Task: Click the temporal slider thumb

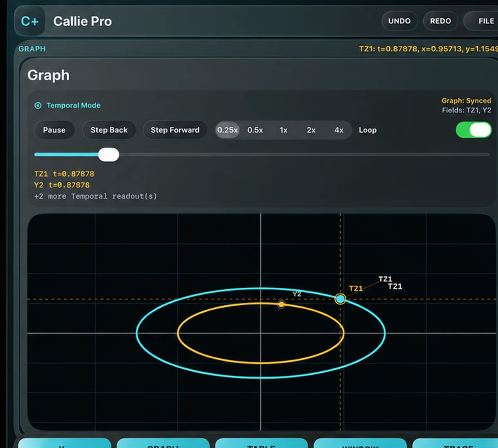Action: click(x=109, y=154)
